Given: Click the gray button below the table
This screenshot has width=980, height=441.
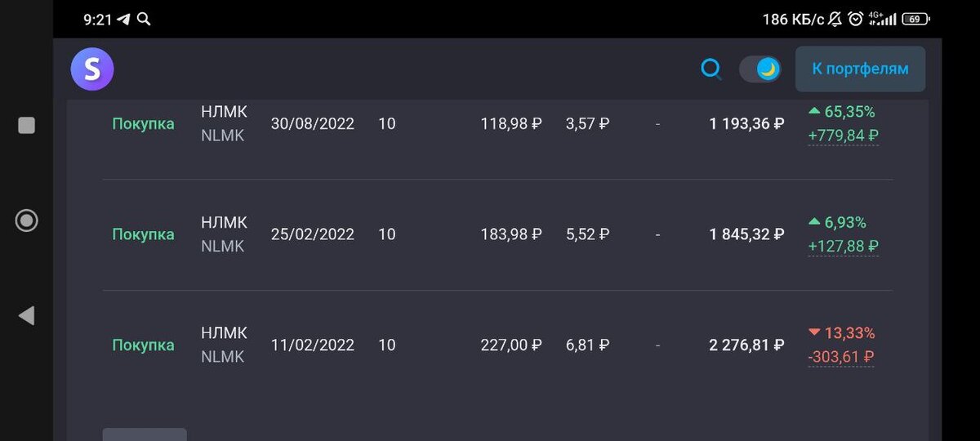Looking at the screenshot, I should coord(145,434).
